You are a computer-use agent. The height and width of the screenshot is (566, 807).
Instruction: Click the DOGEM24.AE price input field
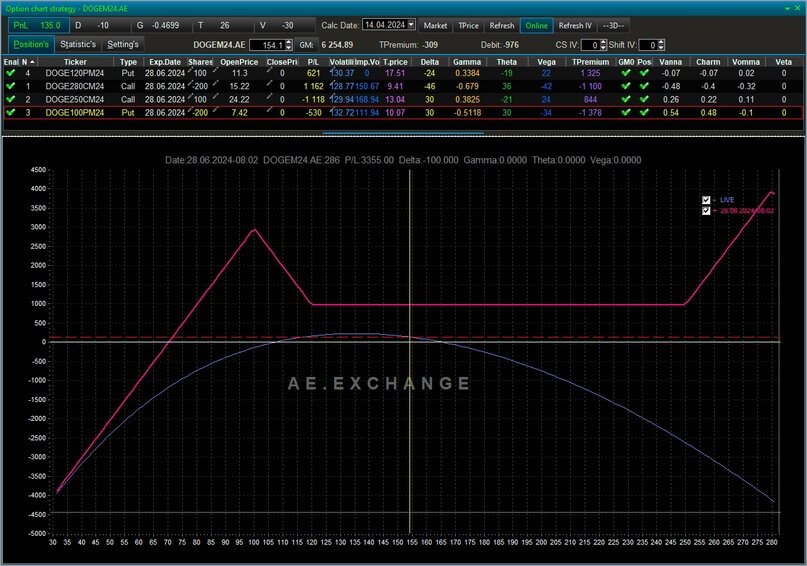(x=267, y=45)
